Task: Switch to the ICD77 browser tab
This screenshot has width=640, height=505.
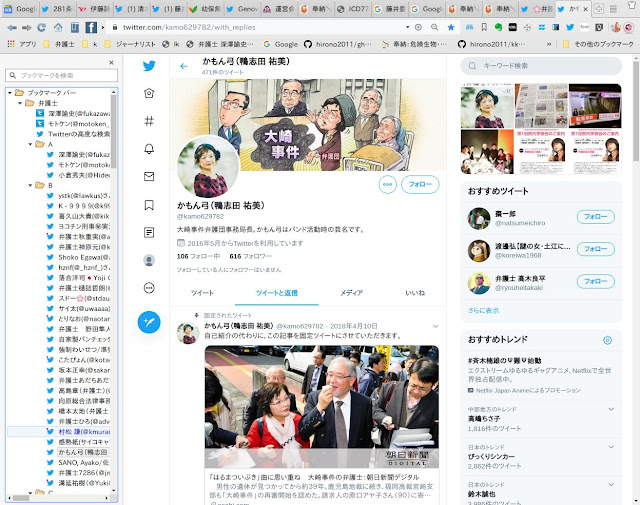Action: 353,9
